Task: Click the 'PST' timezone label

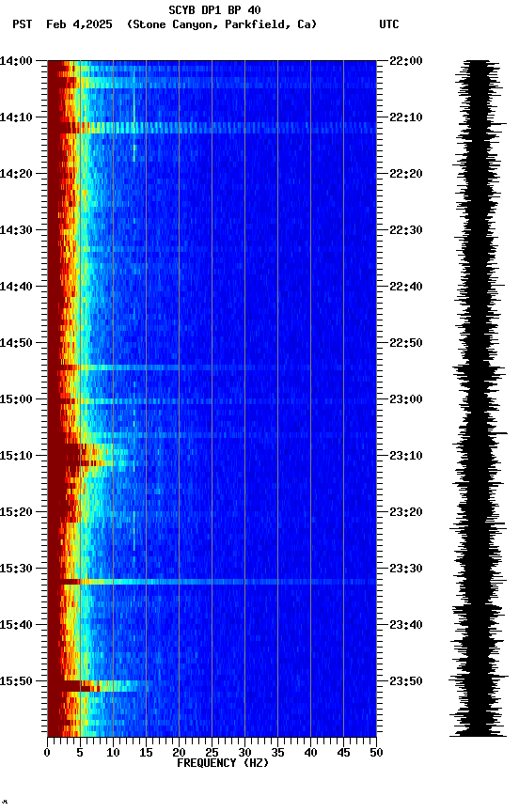Action: click(23, 24)
